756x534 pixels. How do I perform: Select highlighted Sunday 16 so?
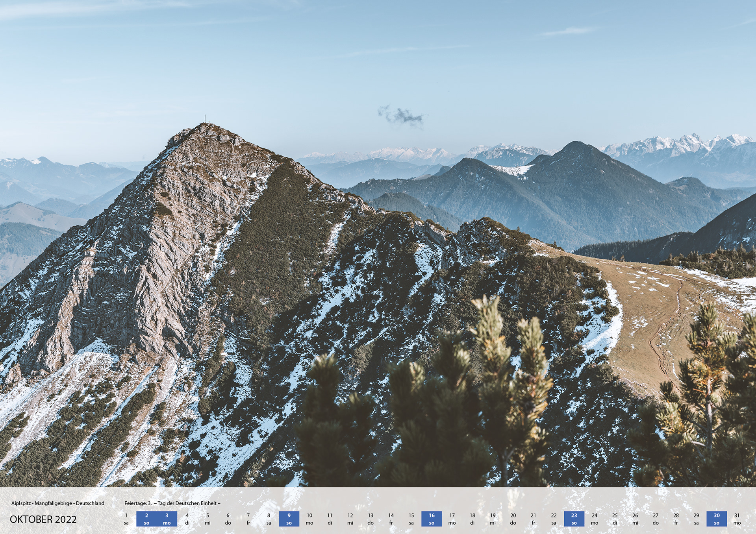(432, 519)
